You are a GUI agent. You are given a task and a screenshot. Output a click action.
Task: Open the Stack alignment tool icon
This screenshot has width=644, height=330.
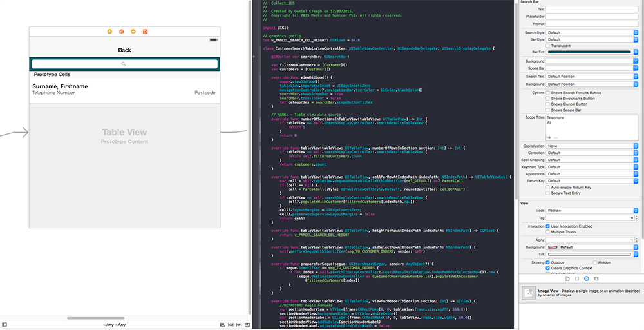click(222, 325)
